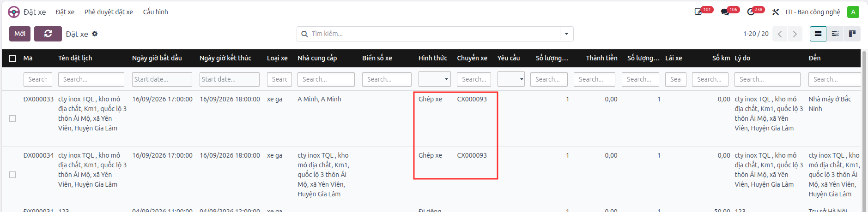Screen dimensions: 868x212
Task: Click the Ngày giờ kết thúc start date filter
Action: 230,79
